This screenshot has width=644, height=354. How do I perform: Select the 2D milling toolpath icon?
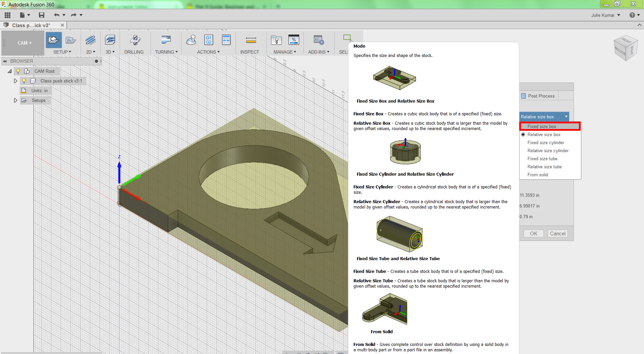[90, 40]
